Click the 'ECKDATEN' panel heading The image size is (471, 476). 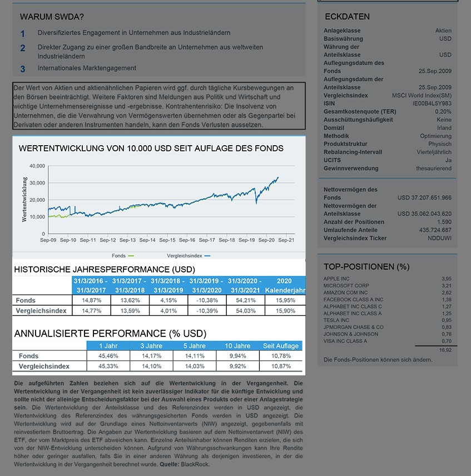(346, 17)
